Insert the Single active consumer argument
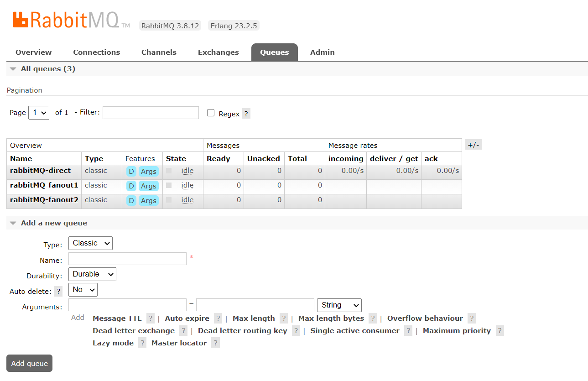The image size is (588, 381). [355, 331]
